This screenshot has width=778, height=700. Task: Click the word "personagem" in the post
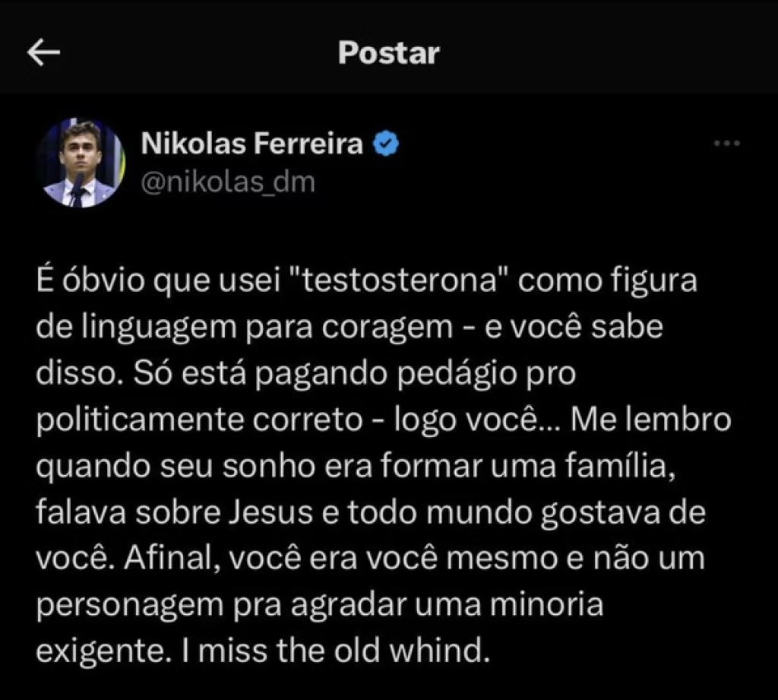pyautogui.click(x=125, y=606)
